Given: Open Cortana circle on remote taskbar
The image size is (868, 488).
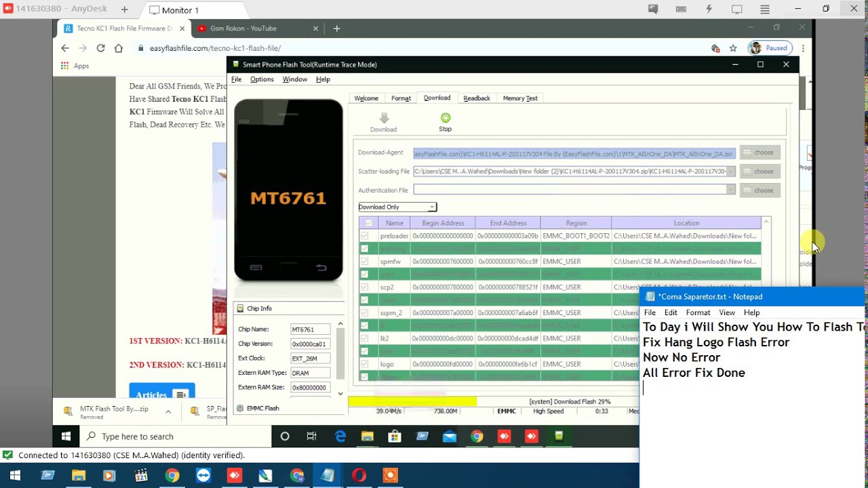Looking at the screenshot, I should [285, 436].
